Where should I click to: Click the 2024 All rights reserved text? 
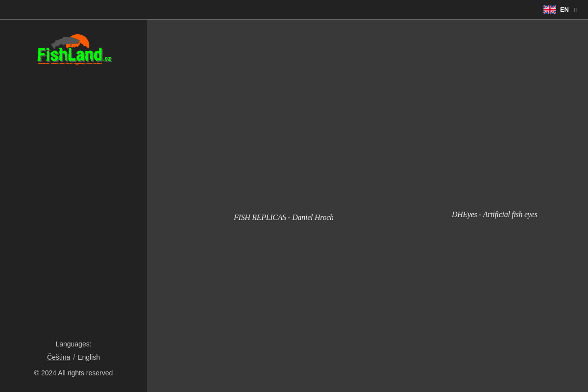77,373
